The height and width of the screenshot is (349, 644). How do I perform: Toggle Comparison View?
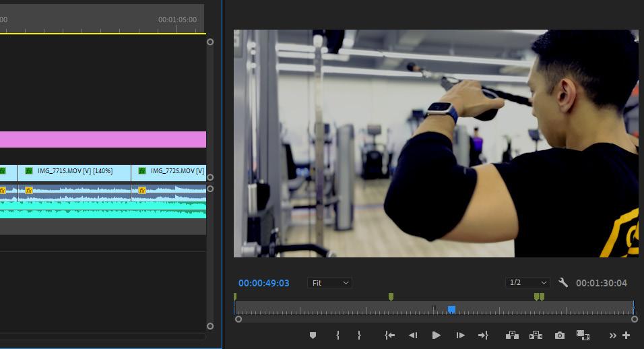583,336
